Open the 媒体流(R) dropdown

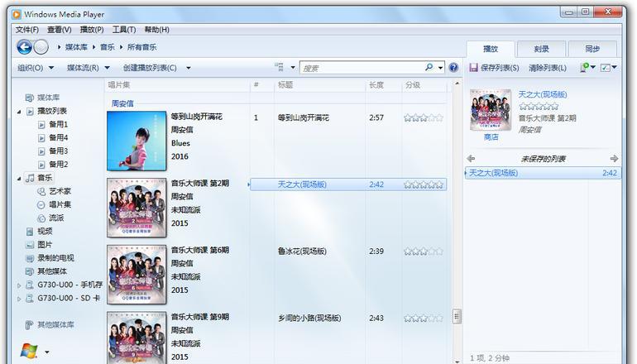[x=89, y=68]
